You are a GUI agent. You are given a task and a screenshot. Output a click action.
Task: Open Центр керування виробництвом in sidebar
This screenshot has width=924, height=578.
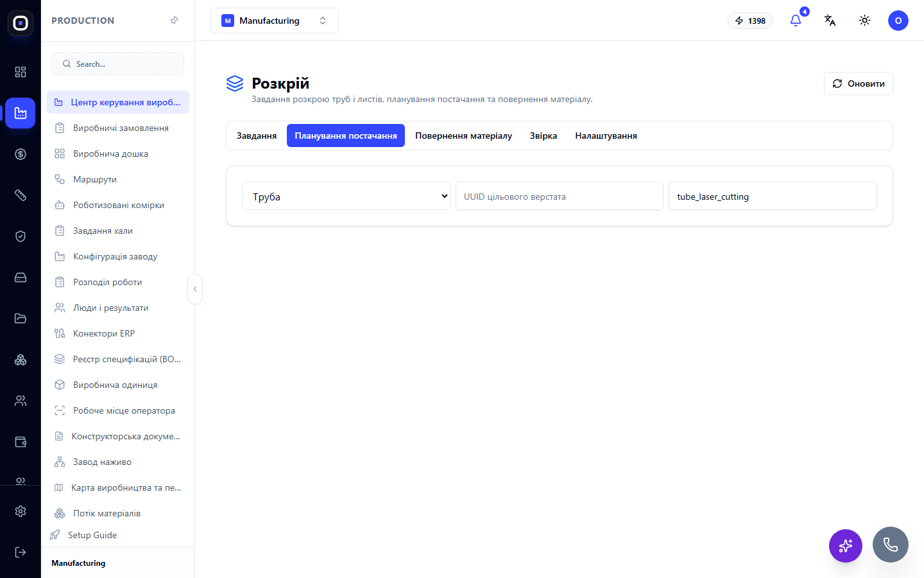(117, 102)
